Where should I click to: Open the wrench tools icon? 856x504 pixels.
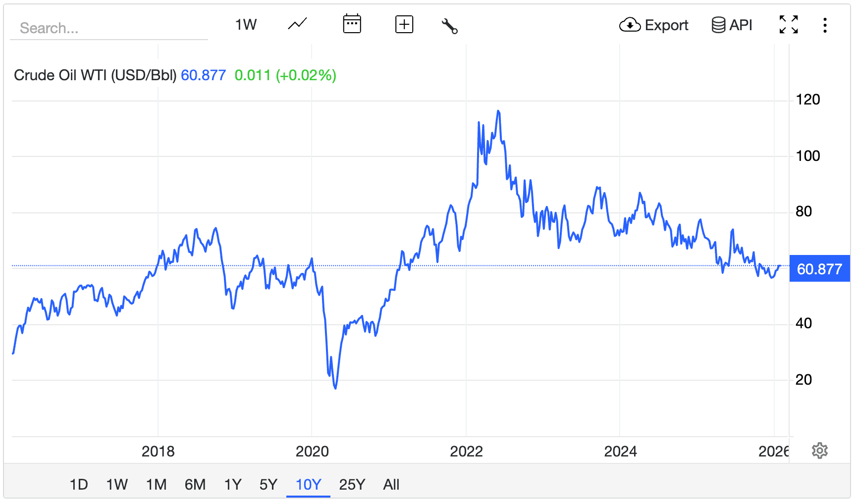pyautogui.click(x=449, y=25)
